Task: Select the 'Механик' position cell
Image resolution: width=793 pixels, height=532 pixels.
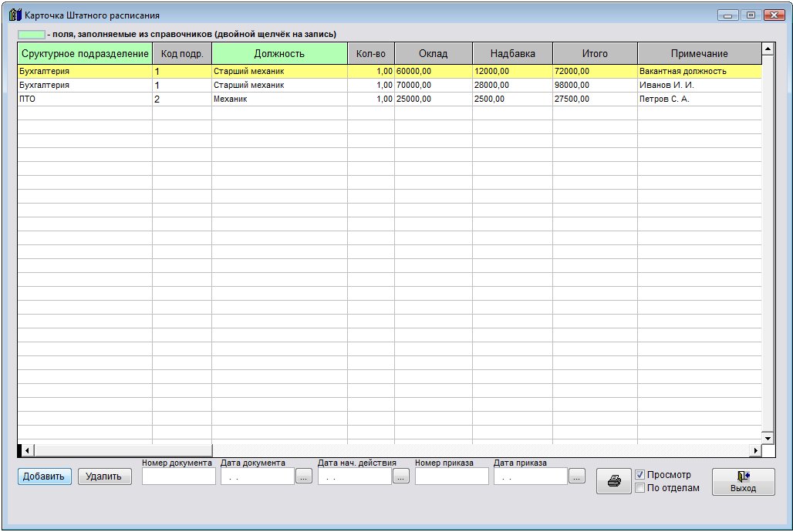Action: (x=280, y=99)
